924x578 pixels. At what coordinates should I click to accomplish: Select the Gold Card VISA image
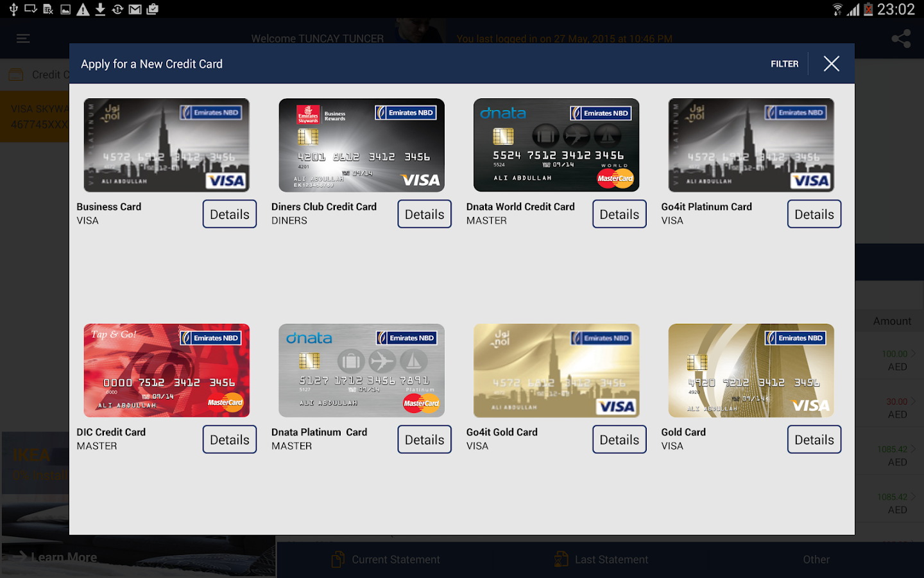[x=751, y=371]
